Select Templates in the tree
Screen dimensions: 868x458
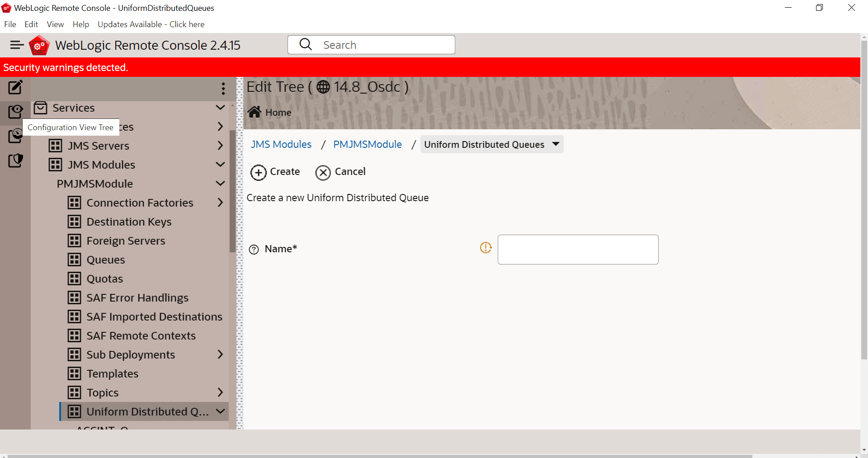click(x=113, y=373)
